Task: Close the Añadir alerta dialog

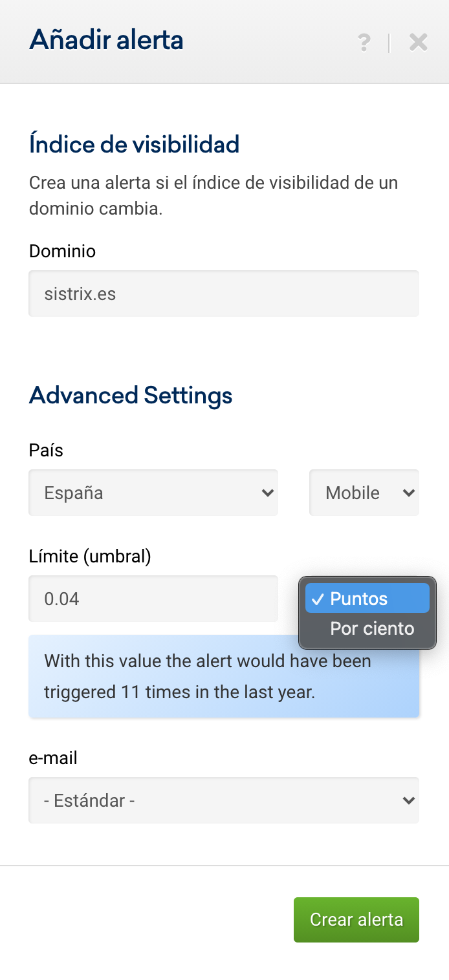Action: tap(419, 43)
